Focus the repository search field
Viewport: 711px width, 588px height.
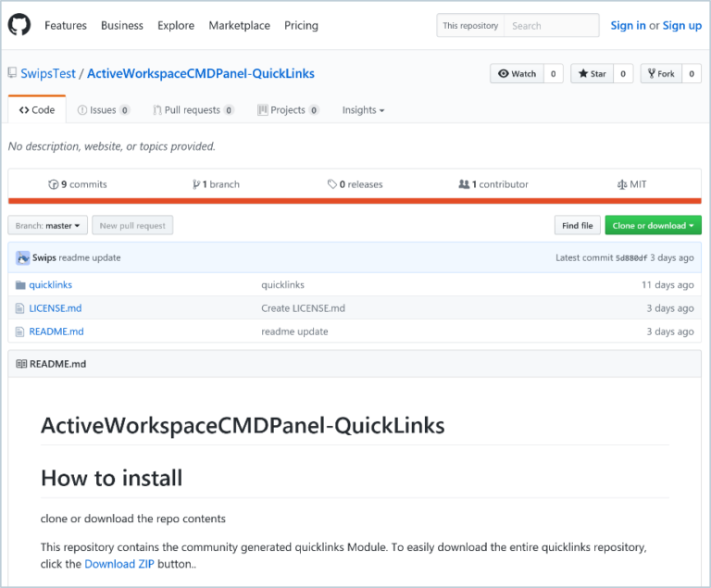[552, 26]
